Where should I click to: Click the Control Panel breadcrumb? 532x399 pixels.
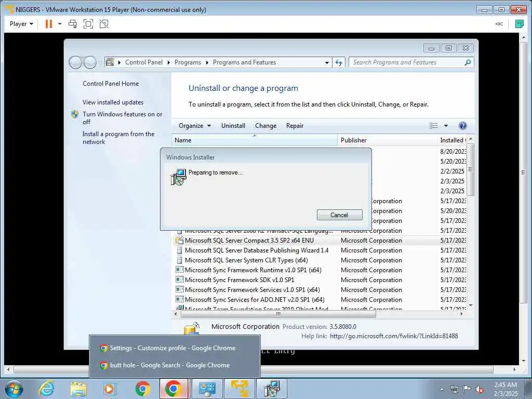144,62
